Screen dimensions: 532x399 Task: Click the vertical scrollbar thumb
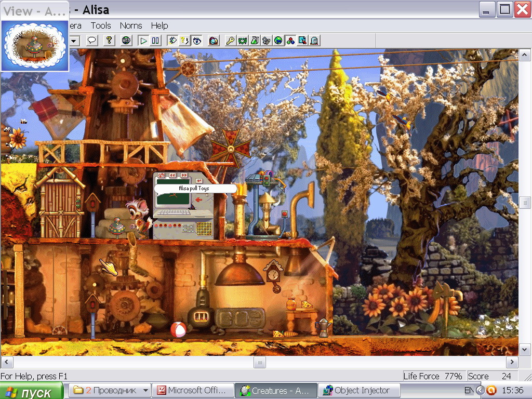pyautogui.click(x=525, y=203)
